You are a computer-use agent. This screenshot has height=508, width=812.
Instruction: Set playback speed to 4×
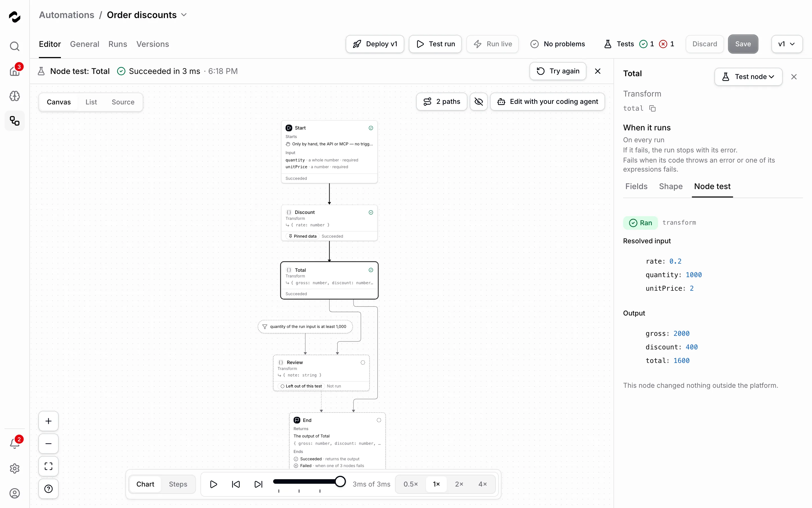(x=482, y=484)
